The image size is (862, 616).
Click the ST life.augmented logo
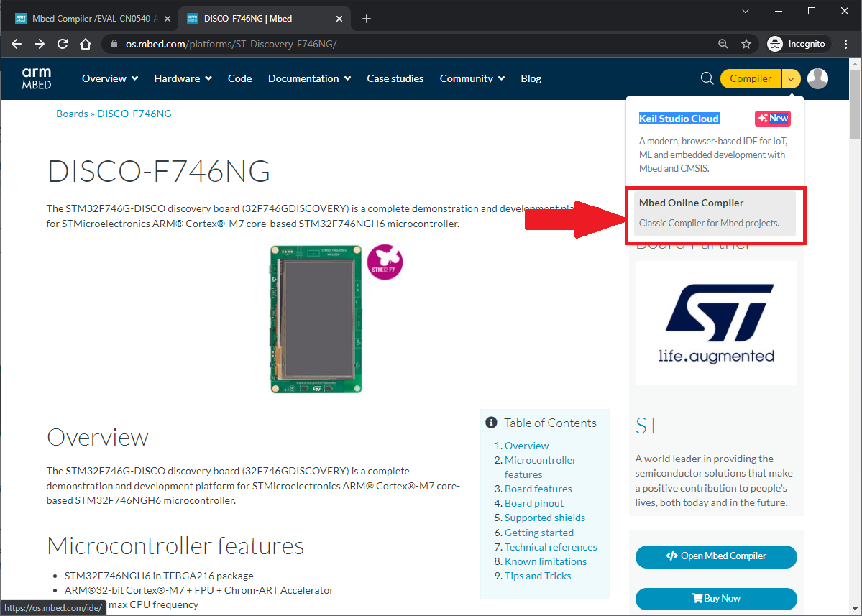click(716, 323)
